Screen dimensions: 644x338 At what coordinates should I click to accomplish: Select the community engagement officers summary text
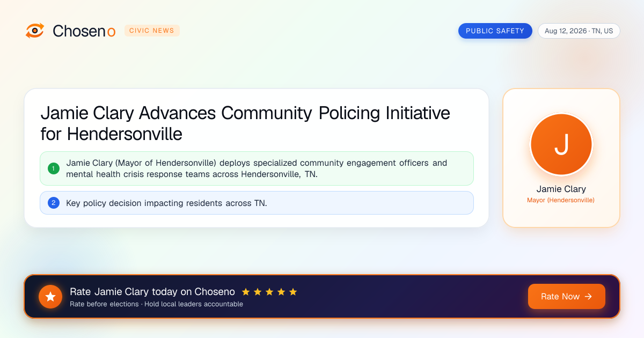point(257,168)
